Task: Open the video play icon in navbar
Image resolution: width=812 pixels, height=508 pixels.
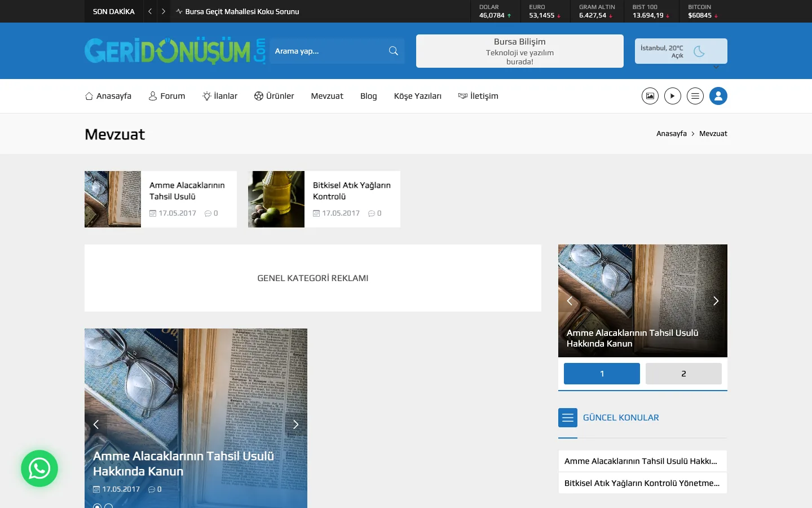Action: [x=673, y=96]
